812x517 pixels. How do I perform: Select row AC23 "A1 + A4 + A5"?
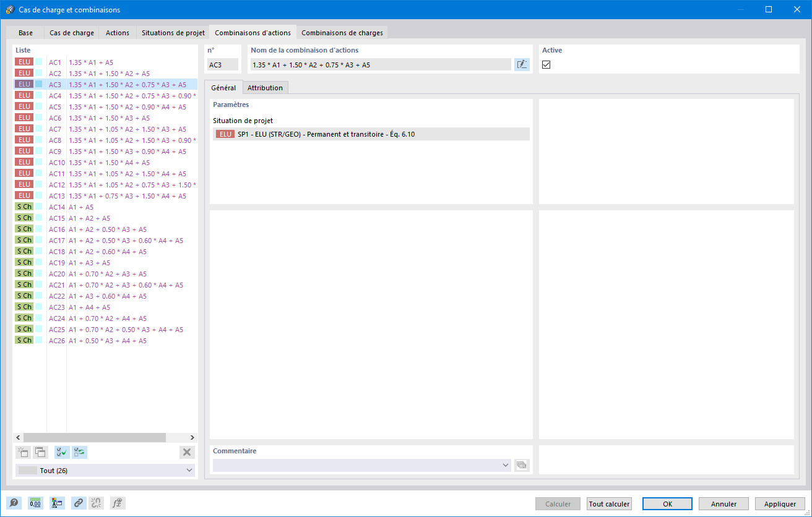click(x=105, y=307)
